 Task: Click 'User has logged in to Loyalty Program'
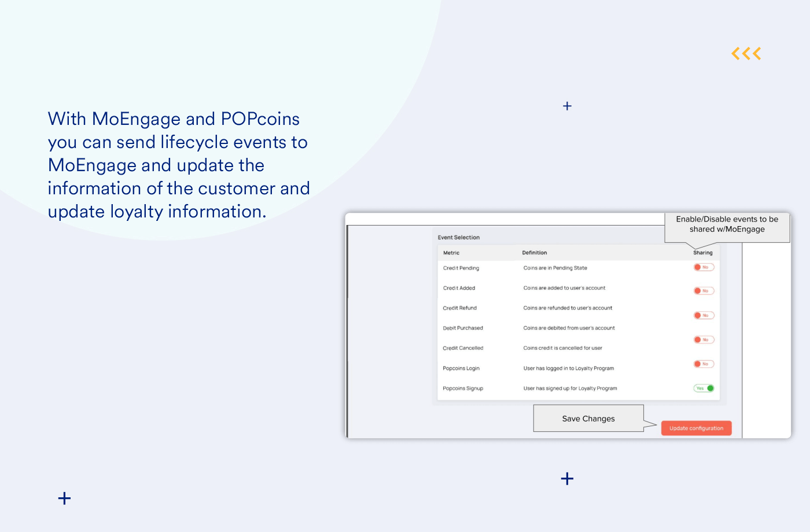tap(569, 368)
